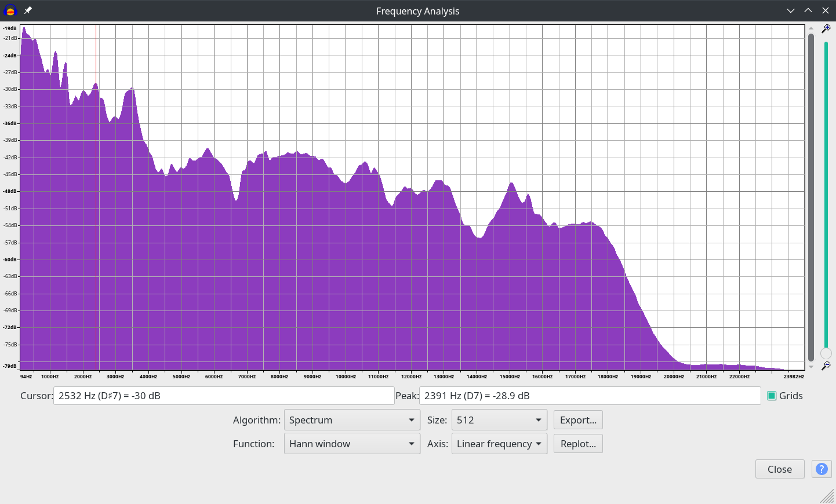
Task: Toggle the pin window icon
Action: click(x=28, y=10)
